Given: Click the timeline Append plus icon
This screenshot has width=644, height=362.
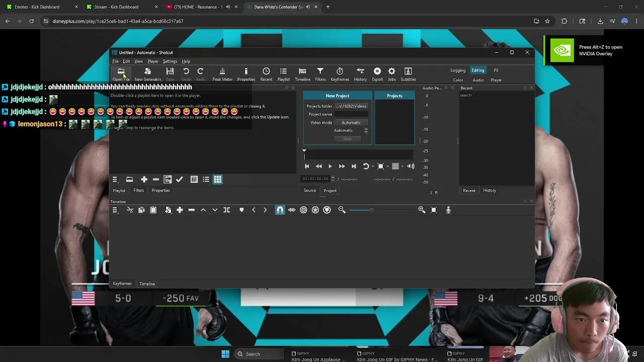Looking at the screenshot, I should (180, 210).
